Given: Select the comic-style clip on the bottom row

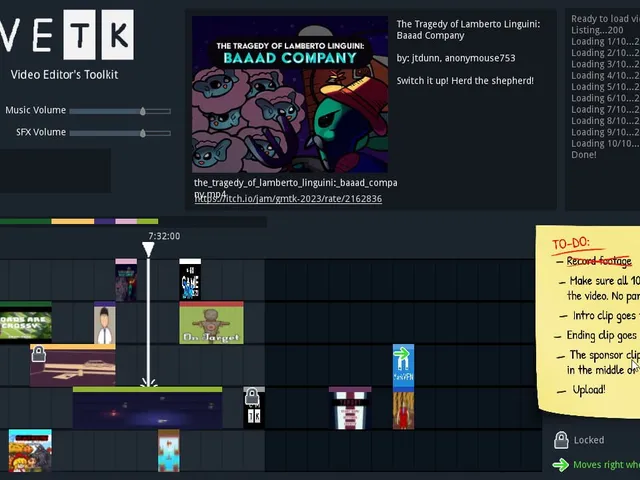Looking at the screenshot, I should click(x=30, y=451).
